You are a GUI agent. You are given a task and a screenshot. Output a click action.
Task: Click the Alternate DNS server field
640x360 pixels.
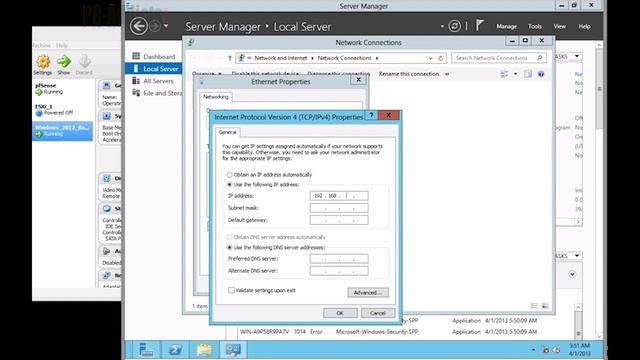pos(339,271)
